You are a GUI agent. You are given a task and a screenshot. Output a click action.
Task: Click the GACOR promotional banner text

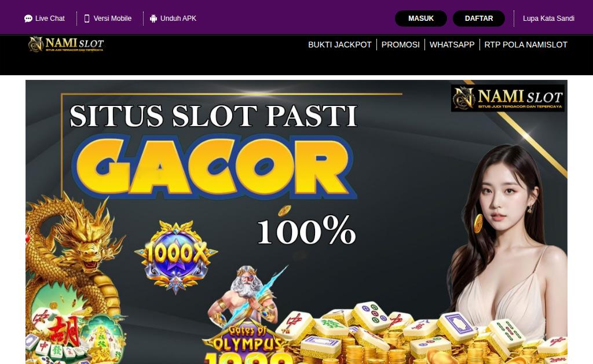pyautogui.click(x=214, y=166)
